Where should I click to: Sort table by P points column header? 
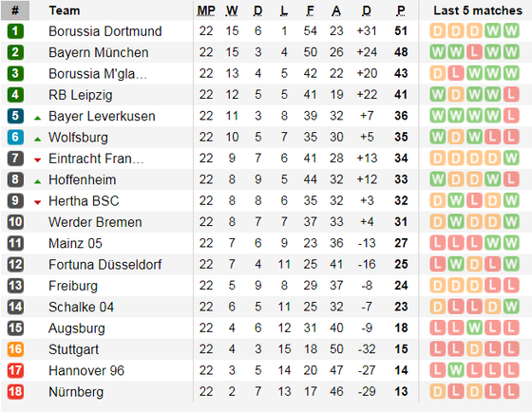(x=401, y=10)
